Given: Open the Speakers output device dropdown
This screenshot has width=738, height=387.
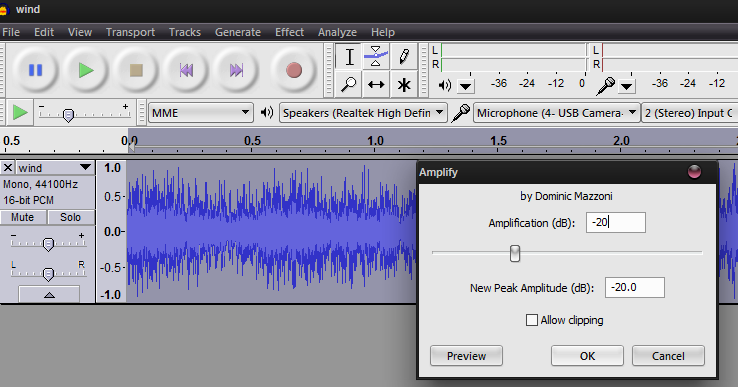Looking at the screenshot, I should tap(363, 113).
